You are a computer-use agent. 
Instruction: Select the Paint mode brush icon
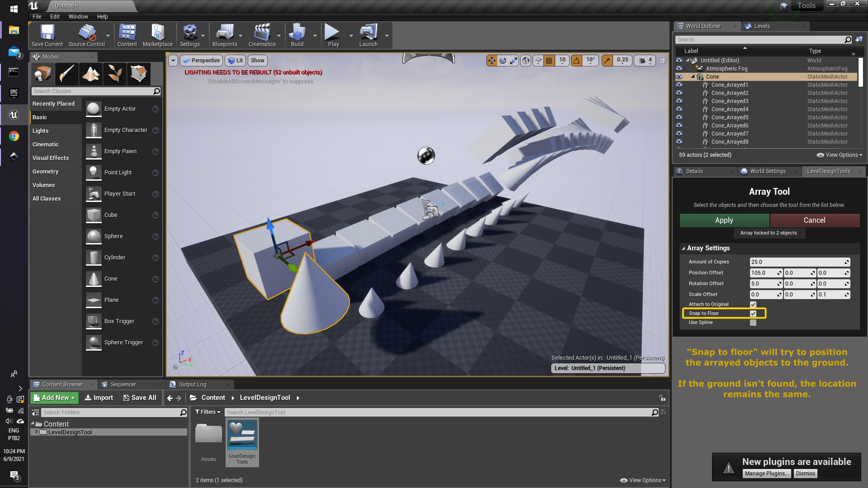click(66, 74)
